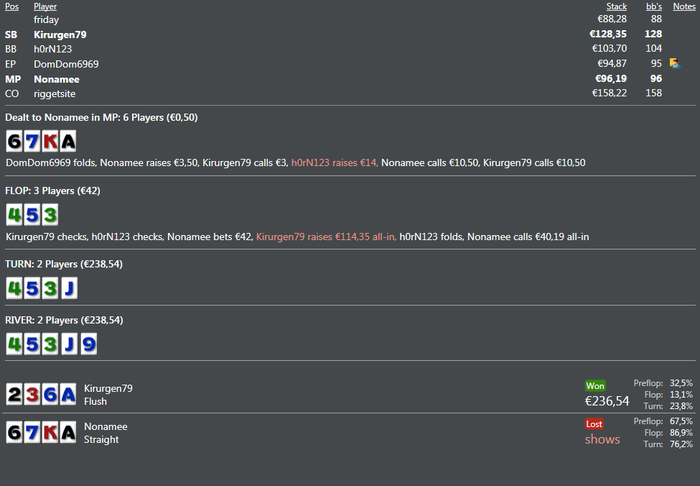This screenshot has height=486, width=700.
Task: Click the 4 card in the FLOP board
Action: tap(14, 214)
